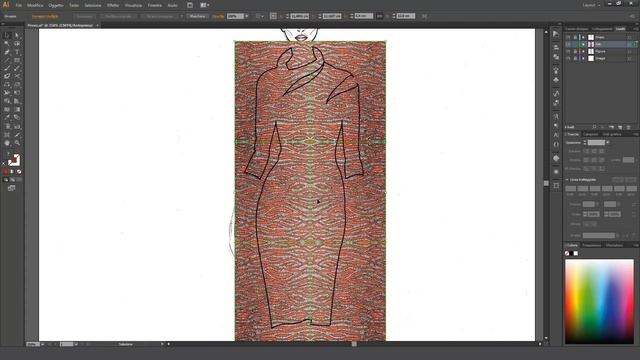Pick the Eyedropper tool
640x360 pixels.
pyautogui.click(x=7, y=118)
